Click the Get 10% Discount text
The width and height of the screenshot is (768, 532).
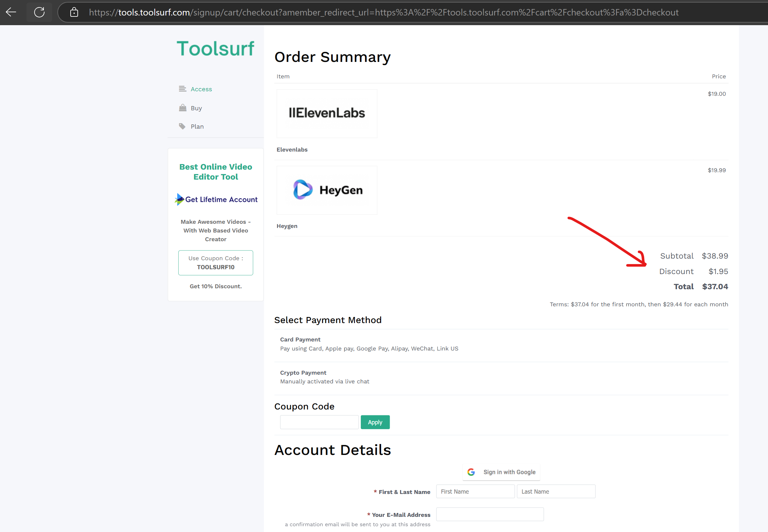tap(216, 286)
